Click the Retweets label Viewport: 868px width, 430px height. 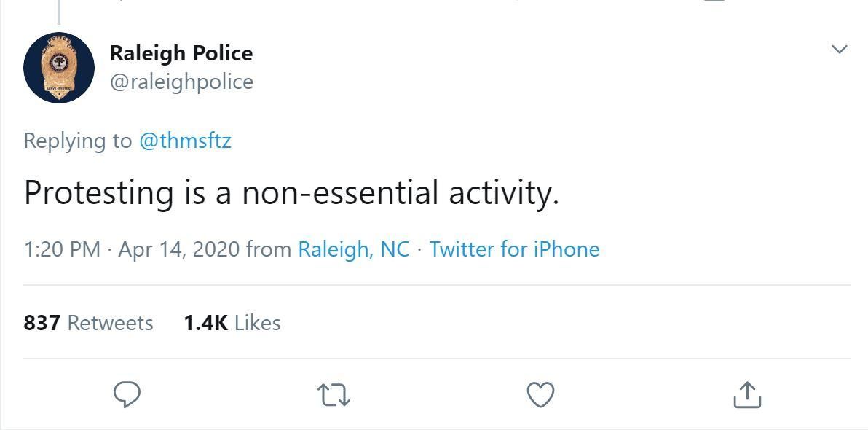coord(110,323)
